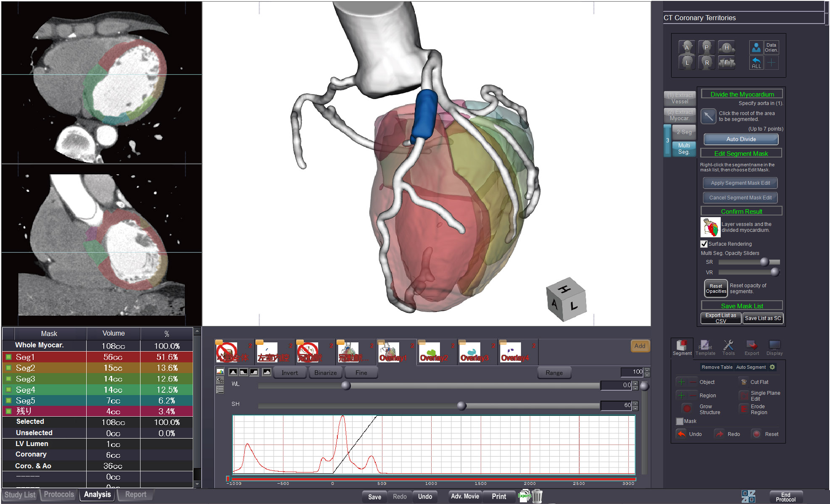The height and width of the screenshot is (504, 830).
Task: Toggle the Seg1 green visibility box
Action: pyautogui.click(x=8, y=357)
